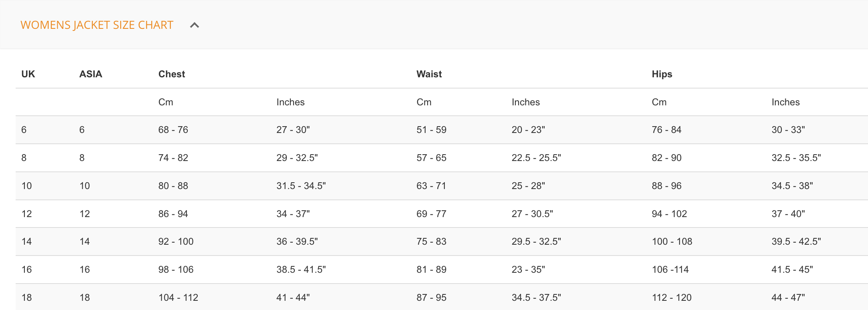Select the chest inches value 31.5 - 34.5"

(301, 186)
